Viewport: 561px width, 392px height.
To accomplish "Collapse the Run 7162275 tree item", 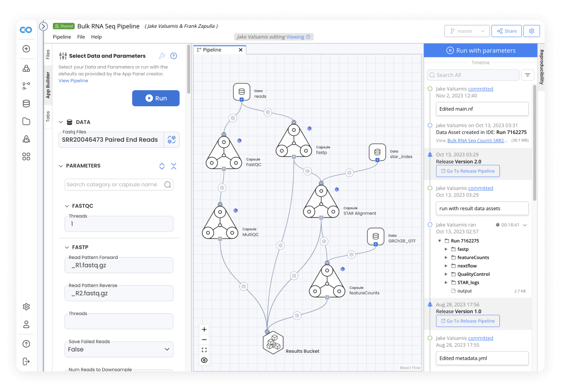I will [440, 240].
